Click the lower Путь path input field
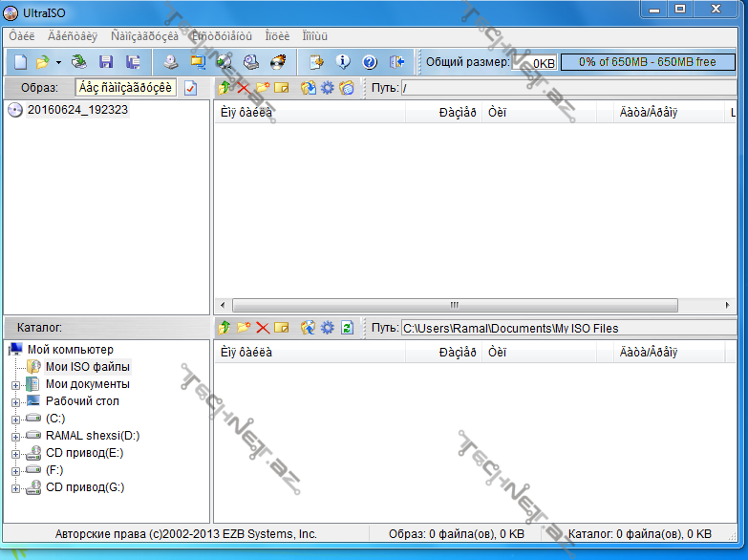748x560 pixels. click(567, 328)
